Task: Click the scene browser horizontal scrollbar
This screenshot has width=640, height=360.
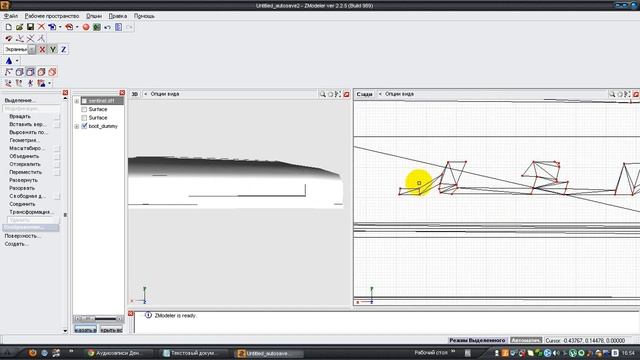Action: click(99, 319)
